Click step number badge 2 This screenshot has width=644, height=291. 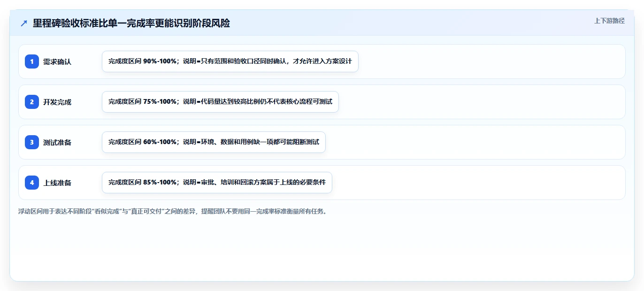pos(32,102)
